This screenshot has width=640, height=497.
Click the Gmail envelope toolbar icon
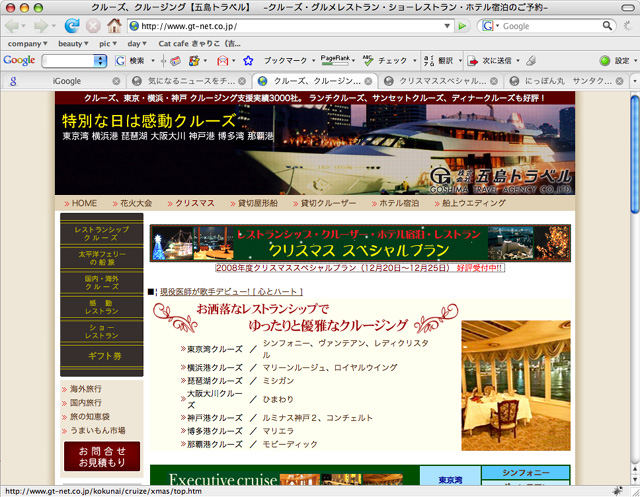[222, 61]
